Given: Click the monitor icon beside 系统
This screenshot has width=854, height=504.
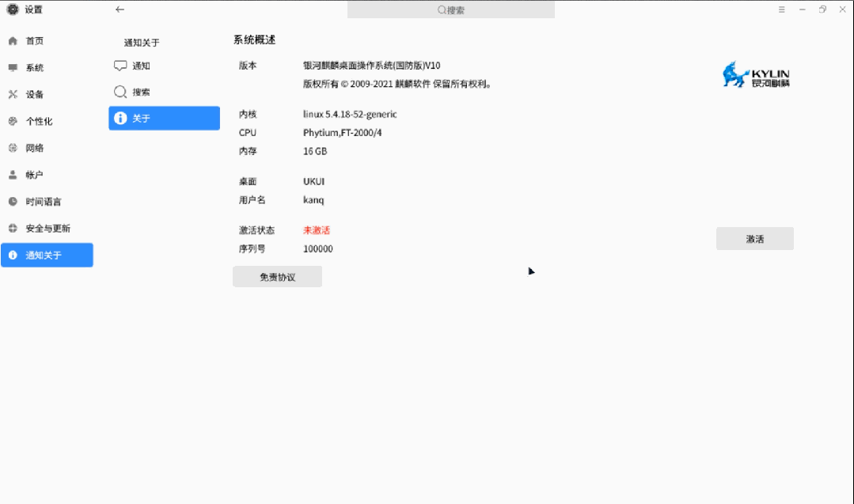Looking at the screenshot, I should pos(13,67).
